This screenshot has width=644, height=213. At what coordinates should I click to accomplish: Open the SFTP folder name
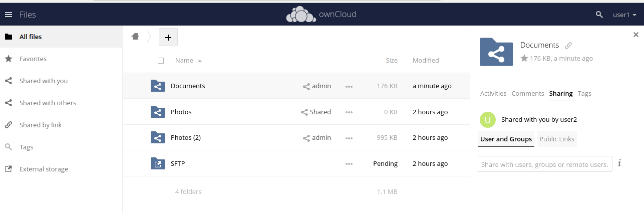click(178, 163)
